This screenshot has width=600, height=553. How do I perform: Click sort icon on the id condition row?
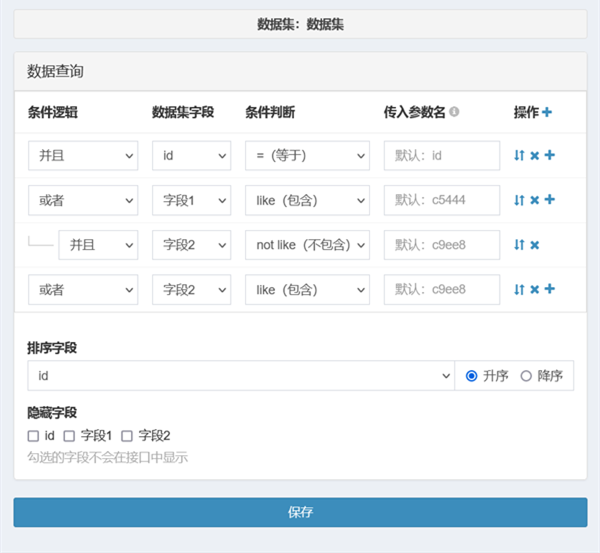[519, 156]
